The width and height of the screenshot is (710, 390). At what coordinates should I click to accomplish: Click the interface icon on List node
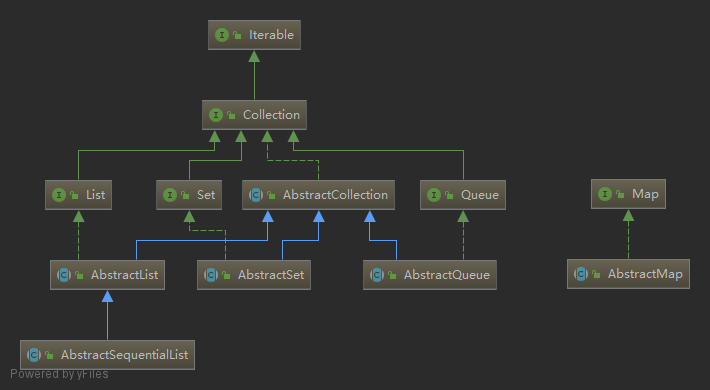[x=59, y=195]
